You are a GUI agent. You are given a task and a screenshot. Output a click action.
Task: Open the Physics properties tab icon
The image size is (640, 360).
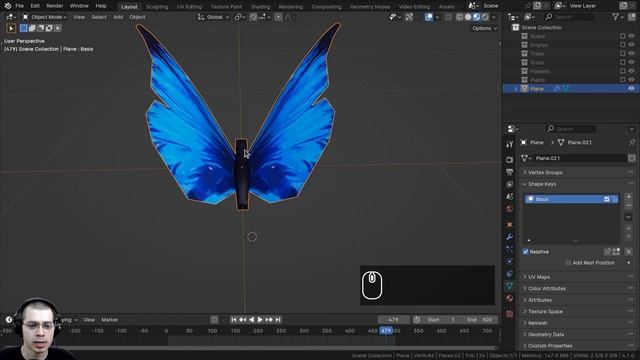[x=509, y=261]
